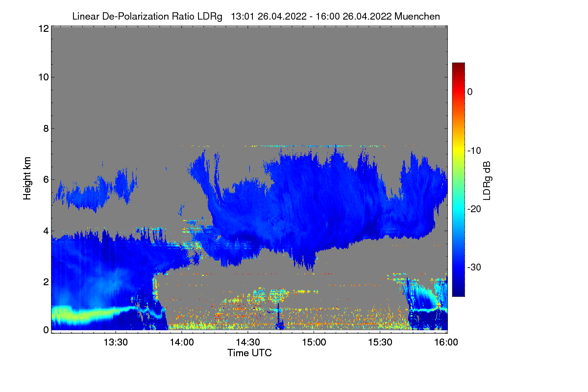Image resolution: width=588 pixels, height=392 pixels.
Task: Click the dark blue bottom of the colorbar
Action: [x=458, y=292]
